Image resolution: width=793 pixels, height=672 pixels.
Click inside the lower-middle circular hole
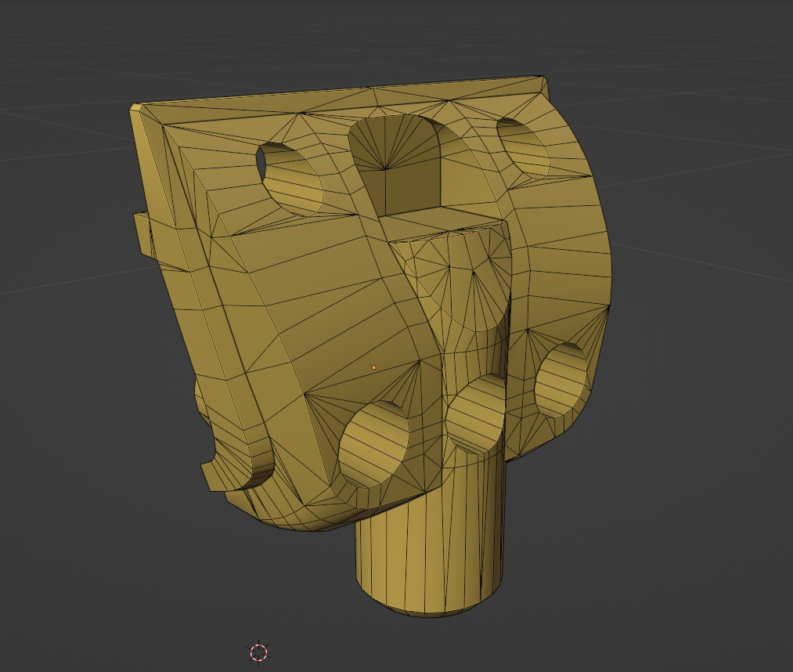(476, 415)
